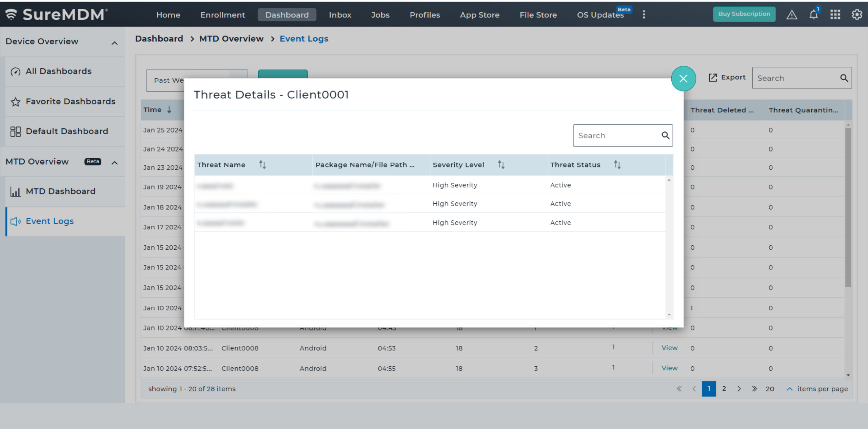
Task: Click the Export icon
Action: click(x=713, y=78)
